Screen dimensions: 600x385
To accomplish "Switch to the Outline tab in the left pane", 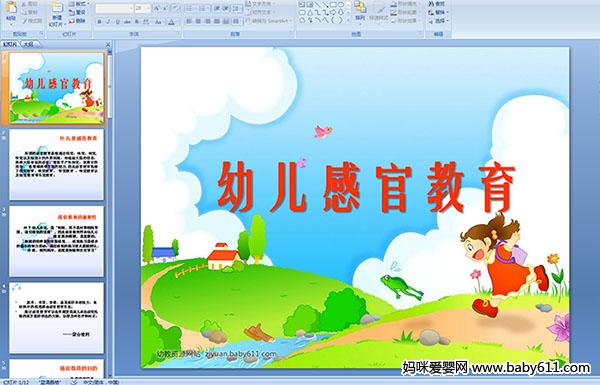I will point(28,44).
